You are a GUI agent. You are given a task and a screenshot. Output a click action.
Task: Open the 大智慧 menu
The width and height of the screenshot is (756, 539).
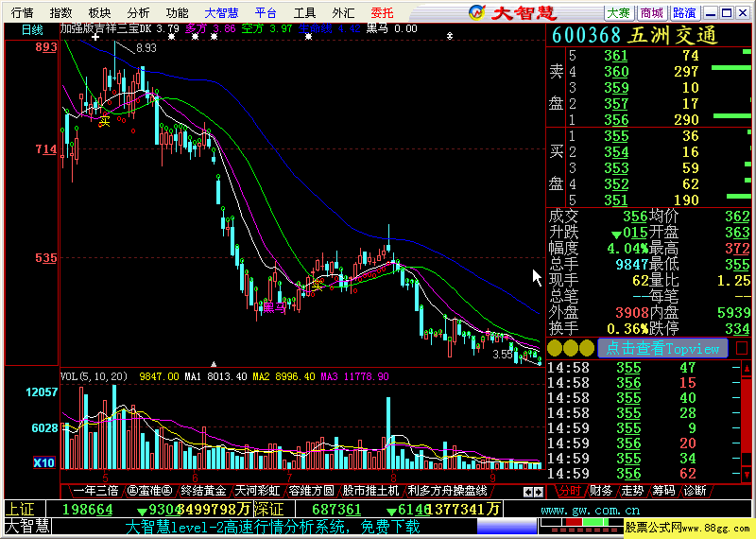coord(221,12)
